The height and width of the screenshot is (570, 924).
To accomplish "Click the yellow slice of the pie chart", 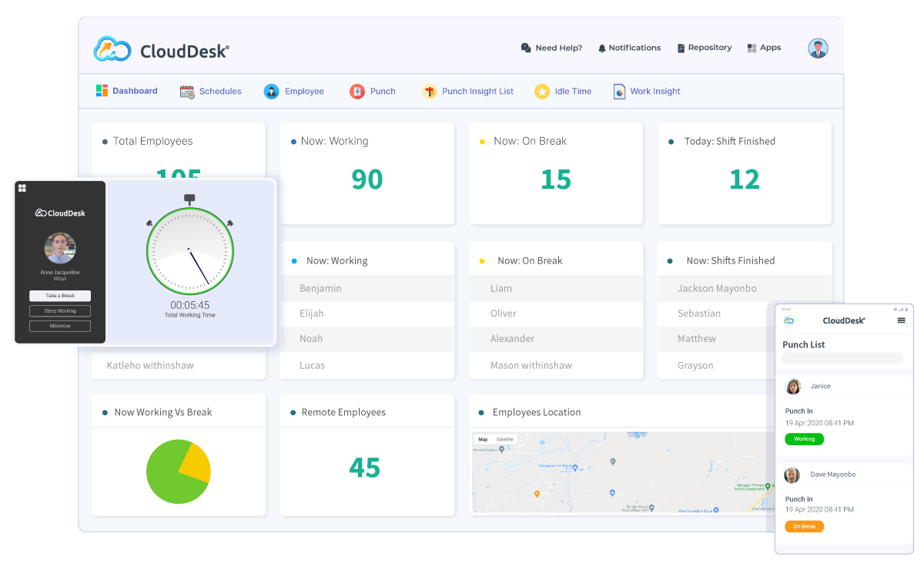I will click(196, 461).
